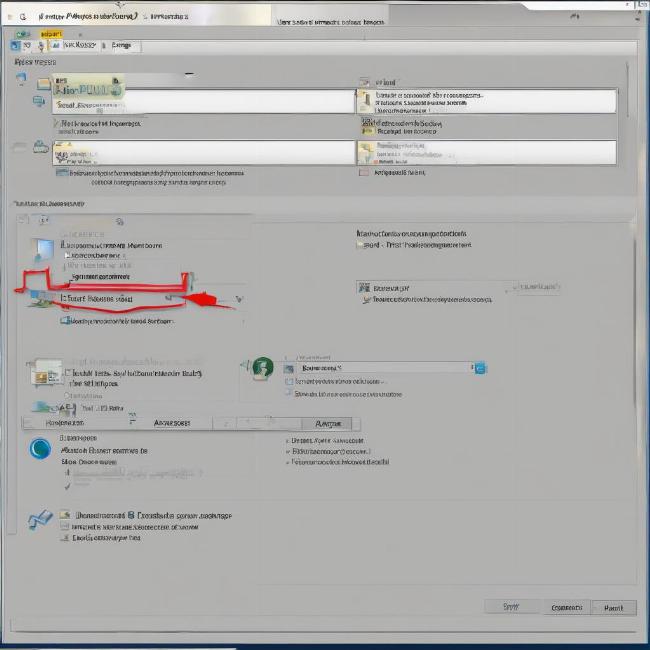Click the greyed leftmost button in the bottom-right group
650x650 pixels.
511,607
